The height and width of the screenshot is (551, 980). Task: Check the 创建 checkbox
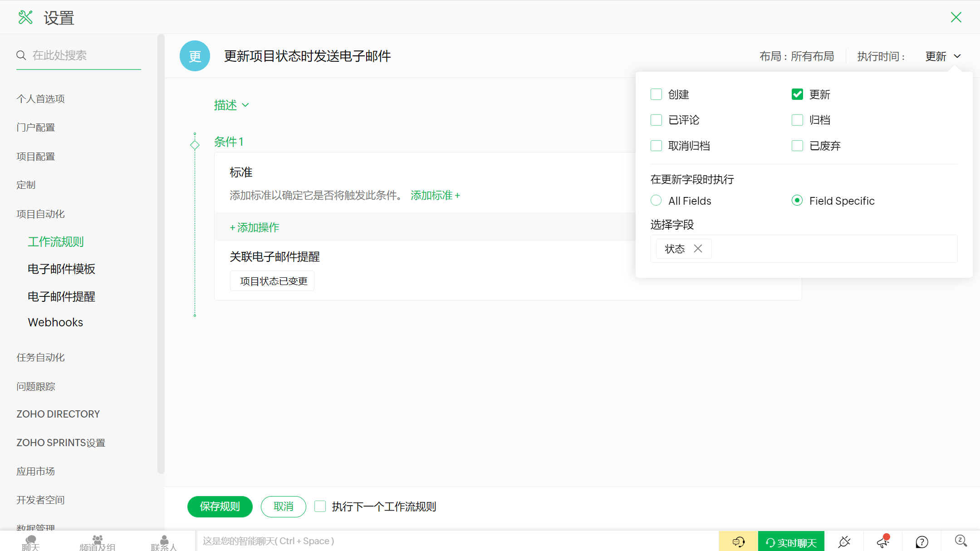coord(656,94)
